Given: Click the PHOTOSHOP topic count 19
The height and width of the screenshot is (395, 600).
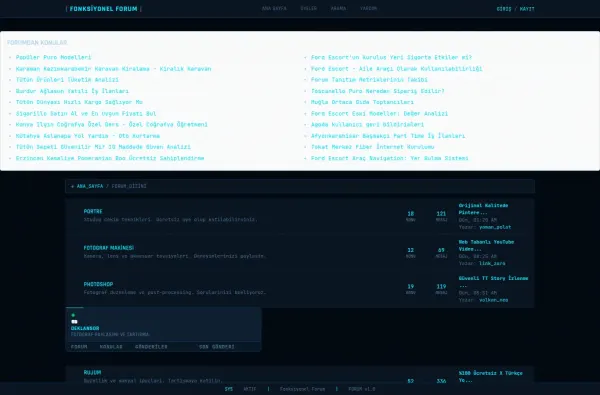Looking at the screenshot, I should pos(411,286).
